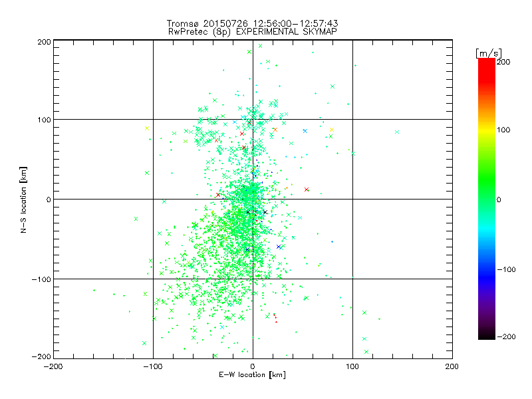Click the blue X marker near 25 km east, -60 south
The height and width of the screenshot is (399, 532).
click(279, 247)
